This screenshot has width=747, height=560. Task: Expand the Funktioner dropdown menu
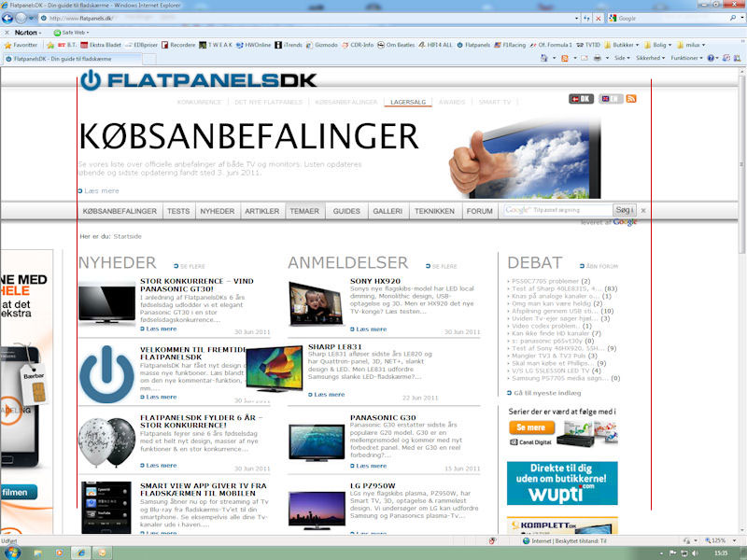688,58
